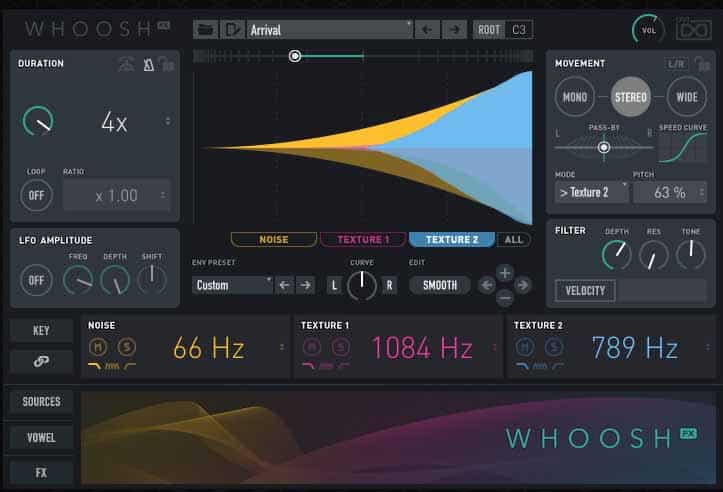Click the Pitch 63 % stepper
The width and height of the screenshot is (723, 492).
(x=702, y=192)
